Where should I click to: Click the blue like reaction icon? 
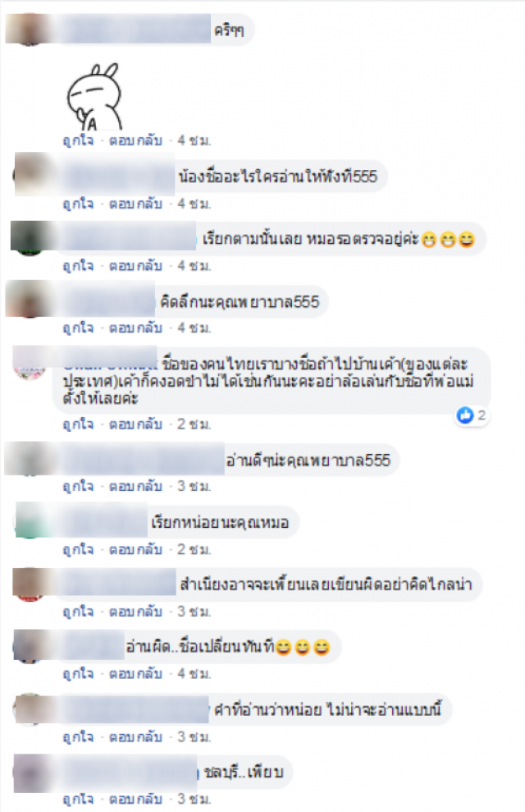pyautogui.click(x=465, y=415)
